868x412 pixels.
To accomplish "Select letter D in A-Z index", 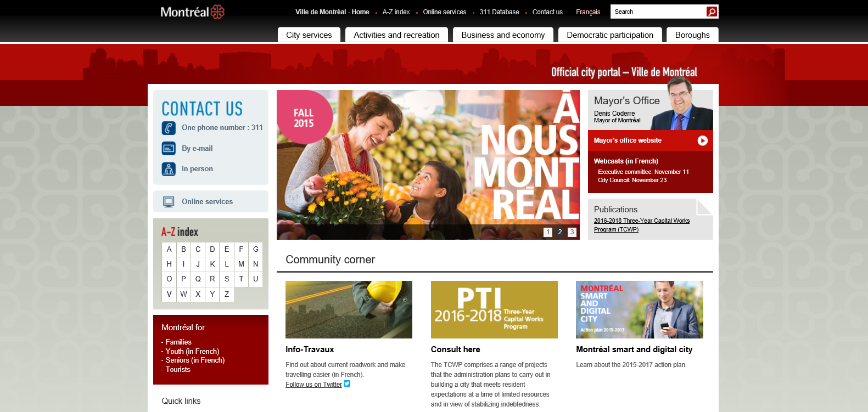I will pyautogui.click(x=212, y=249).
